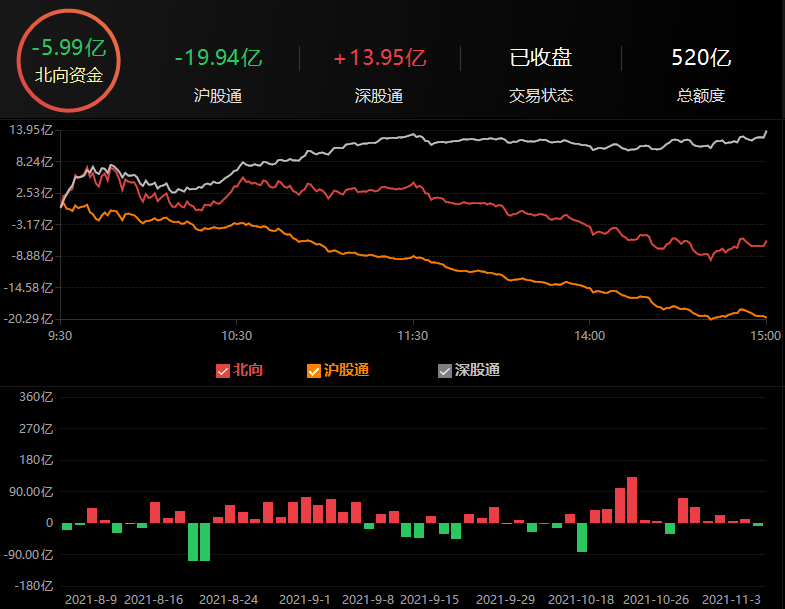Uncheck the orange 沪股通 legend checkbox
This screenshot has width=785, height=609.
(x=314, y=371)
